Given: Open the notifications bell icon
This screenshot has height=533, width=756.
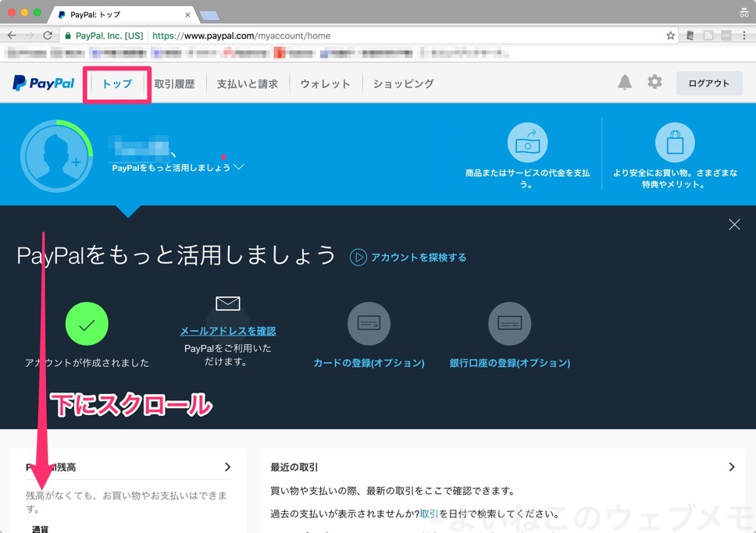Looking at the screenshot, I should (x=624, y=81).
